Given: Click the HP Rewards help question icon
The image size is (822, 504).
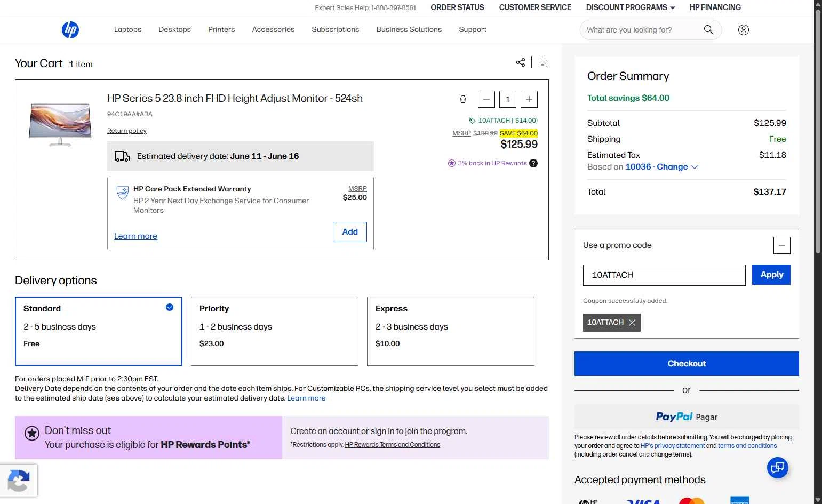Looking at the screenshot, I should [533, 163].
